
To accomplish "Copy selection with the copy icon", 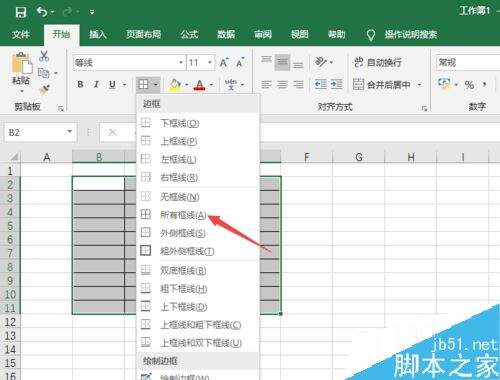I will (x=44, y=73).
